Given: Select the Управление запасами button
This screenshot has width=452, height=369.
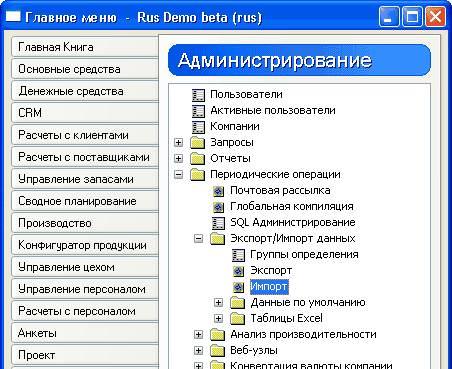Looking at the screenshot, I should tap(85, 179).
